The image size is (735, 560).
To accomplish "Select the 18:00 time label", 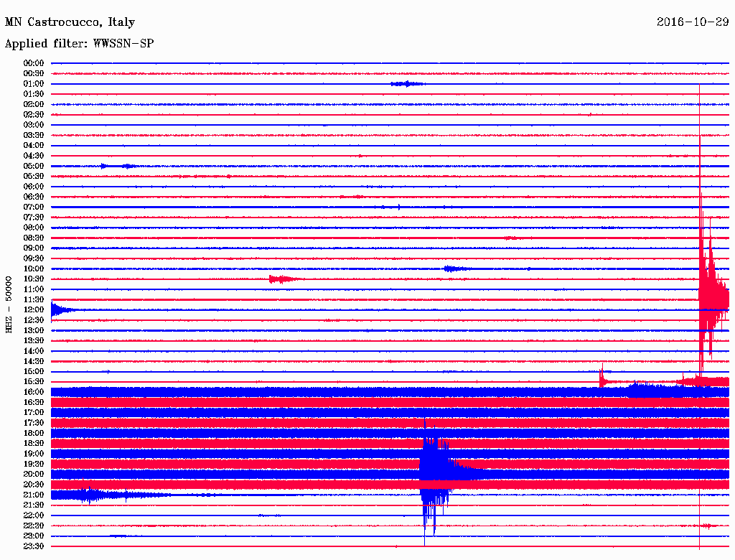I will coord(34,434).
